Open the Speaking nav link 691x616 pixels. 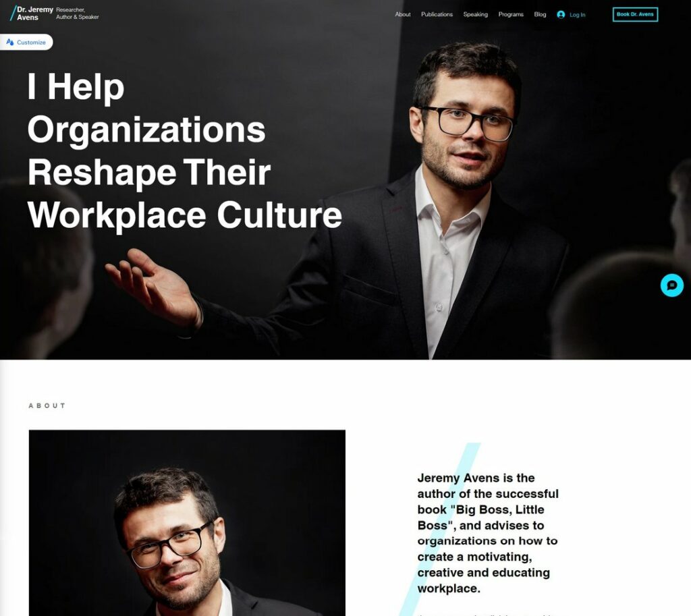point(476,15)
